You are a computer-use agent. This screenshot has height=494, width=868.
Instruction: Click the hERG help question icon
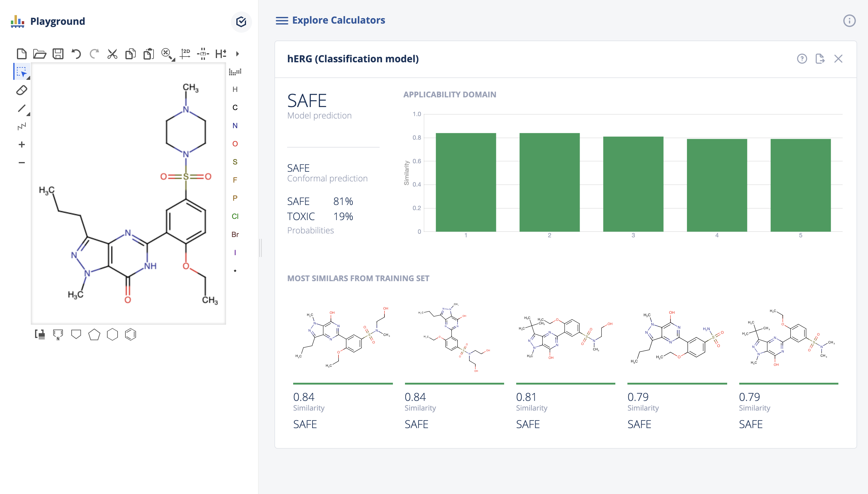point(802,59)
